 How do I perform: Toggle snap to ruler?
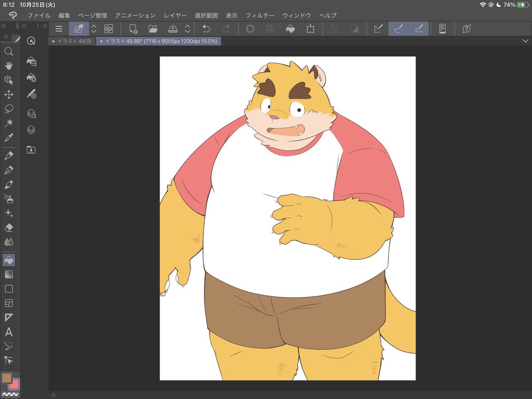(x=378, y=29)
